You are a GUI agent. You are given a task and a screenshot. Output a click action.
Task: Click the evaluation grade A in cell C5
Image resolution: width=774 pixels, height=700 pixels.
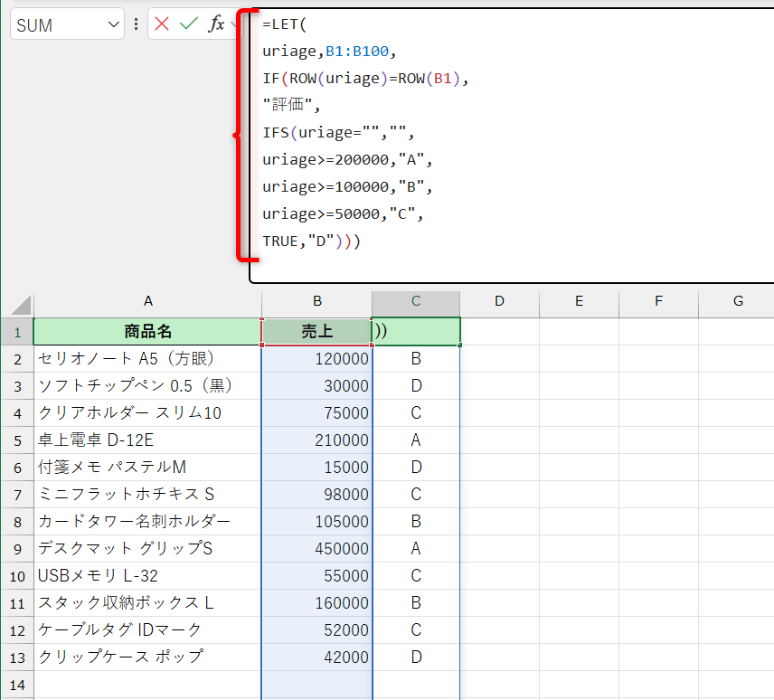tap(415, 440)
